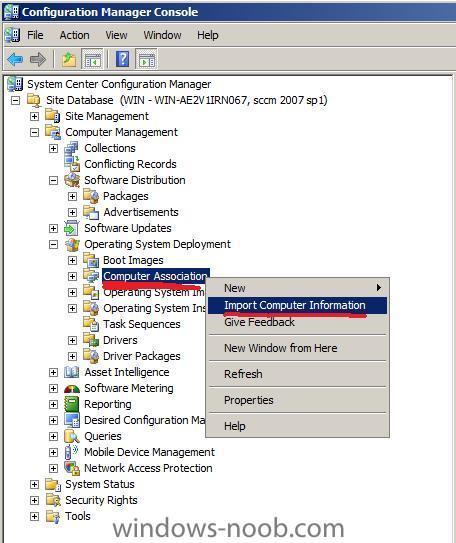Expand the Collections node
456x543 pixels.
[x=53, y=148]
